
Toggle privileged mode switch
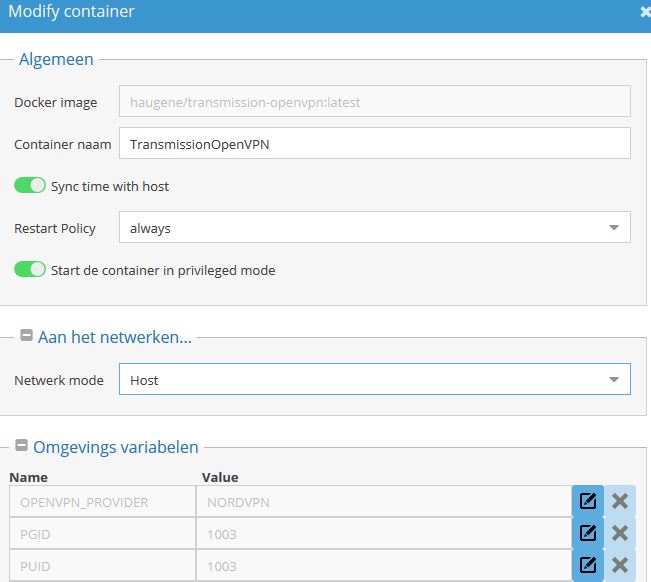(x=29, y=269)
